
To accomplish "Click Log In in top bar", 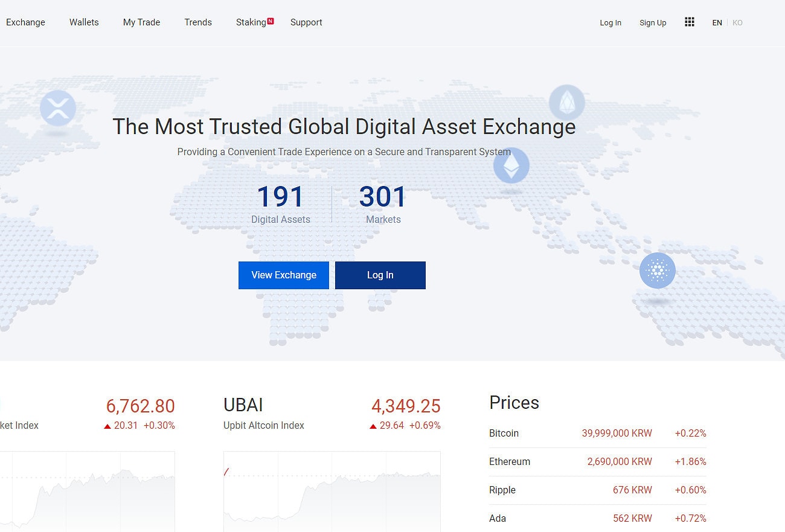I will (610, 23).
